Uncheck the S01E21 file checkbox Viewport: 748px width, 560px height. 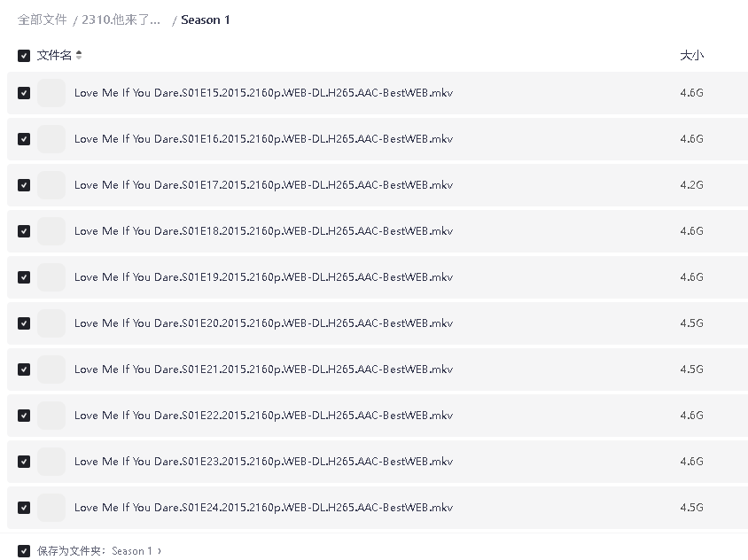point(24,369)
